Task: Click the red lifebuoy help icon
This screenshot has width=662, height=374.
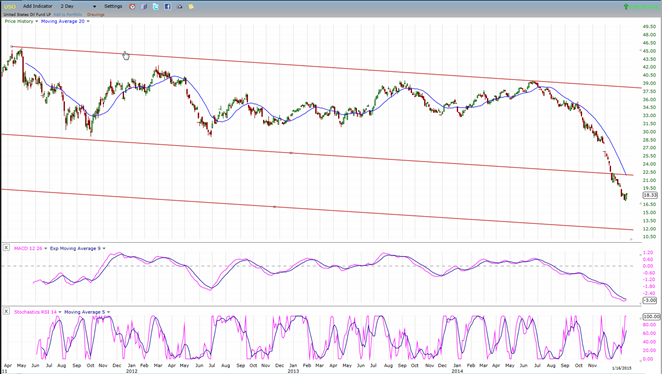Action: click(x=132, y=6)
